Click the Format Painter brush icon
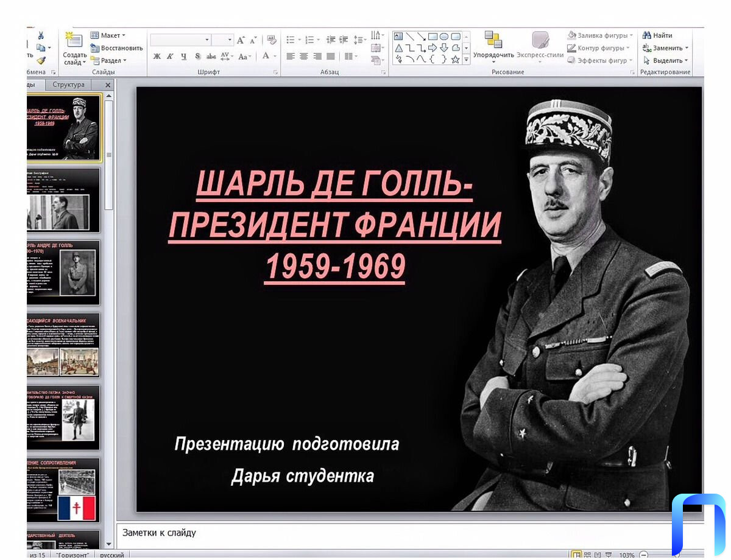 point(41,60)
